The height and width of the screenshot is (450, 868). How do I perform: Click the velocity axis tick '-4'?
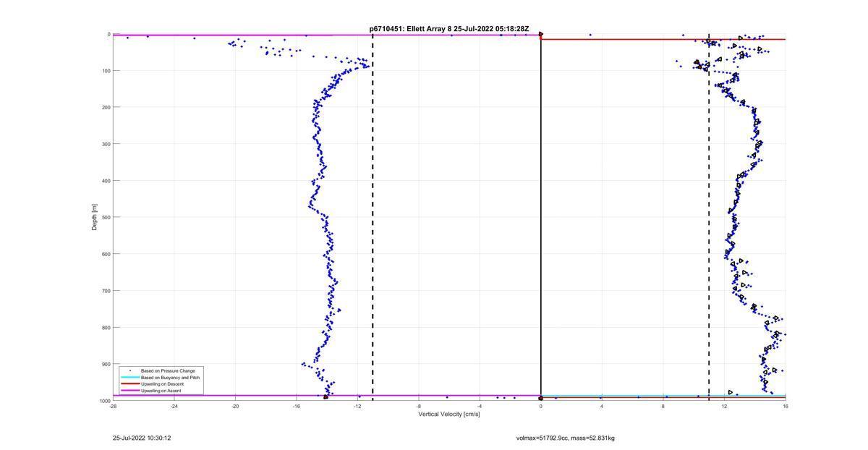point(480,407)
